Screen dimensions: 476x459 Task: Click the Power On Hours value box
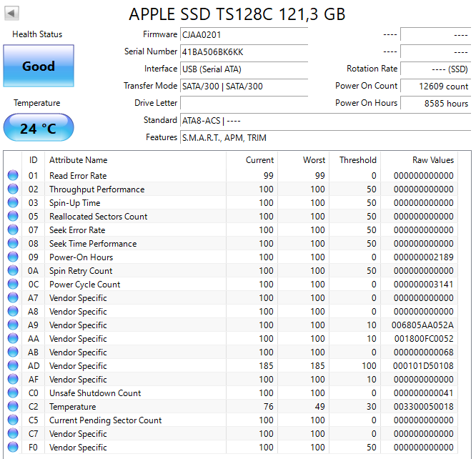click(435, 103)
